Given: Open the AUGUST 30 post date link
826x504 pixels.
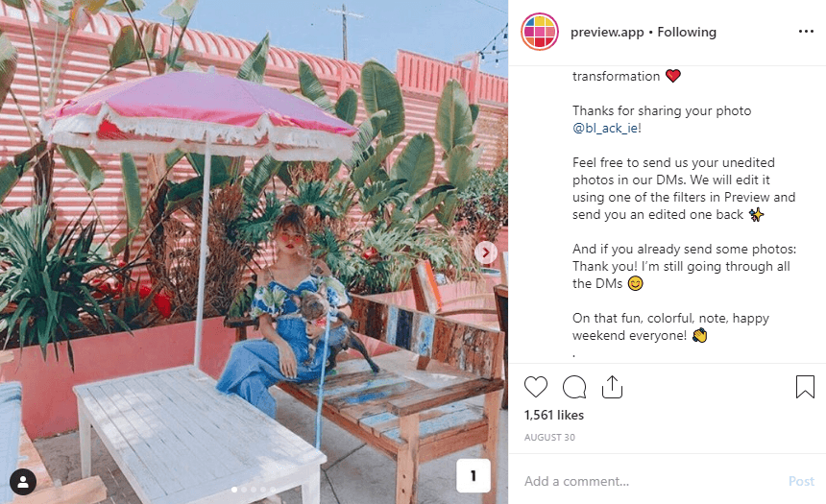Looking at the screenshot, I should click(x=549, y=437).
